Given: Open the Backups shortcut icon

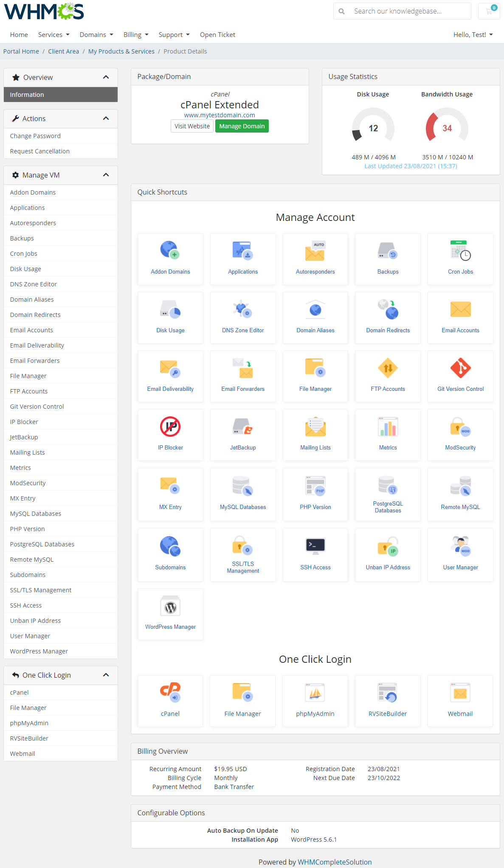Looking at the screenshot, I should 388,250.
